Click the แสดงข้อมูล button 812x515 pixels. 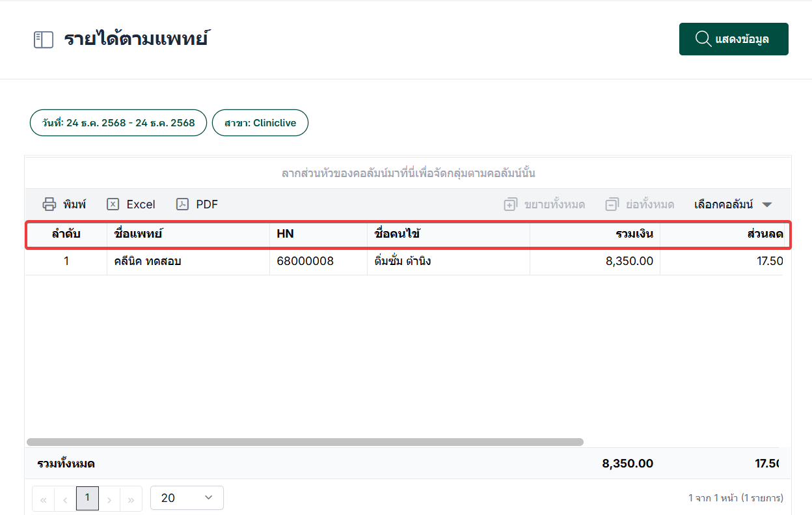point(733,39)
